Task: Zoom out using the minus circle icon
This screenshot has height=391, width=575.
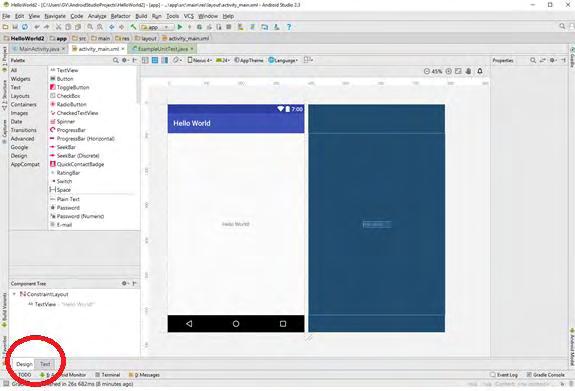Action: (x=426, y=71)
